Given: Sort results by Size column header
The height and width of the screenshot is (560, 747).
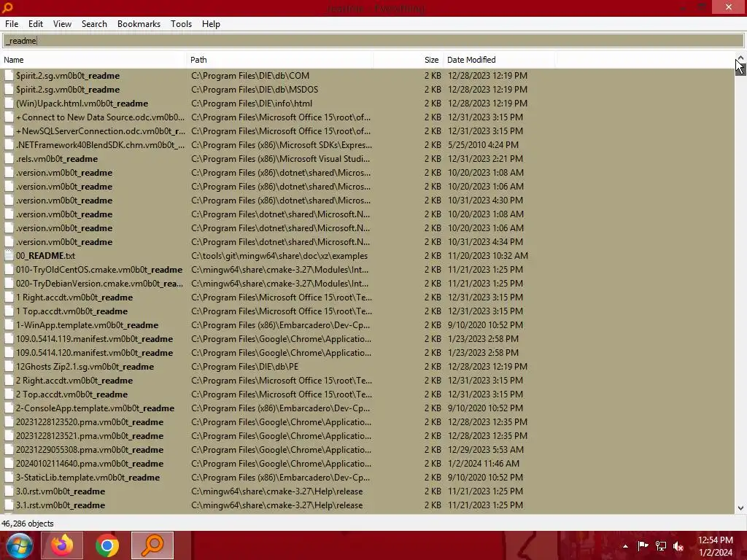Looking at the screenshot, I should (x=409, y=60).
